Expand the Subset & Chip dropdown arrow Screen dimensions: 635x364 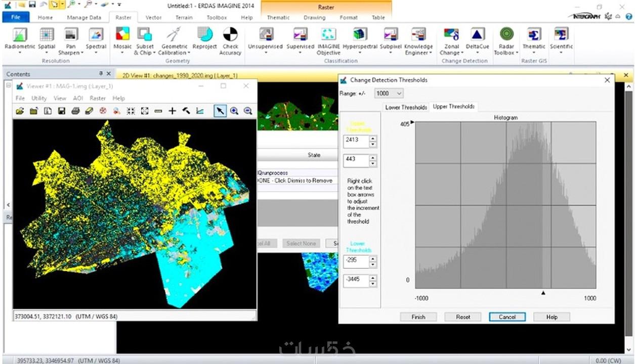coord(154,53)
